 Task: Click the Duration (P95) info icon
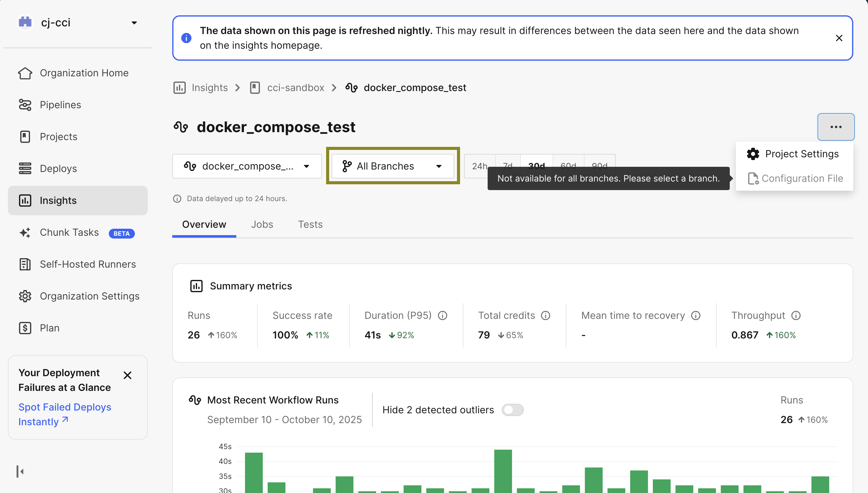pos(442,315)
